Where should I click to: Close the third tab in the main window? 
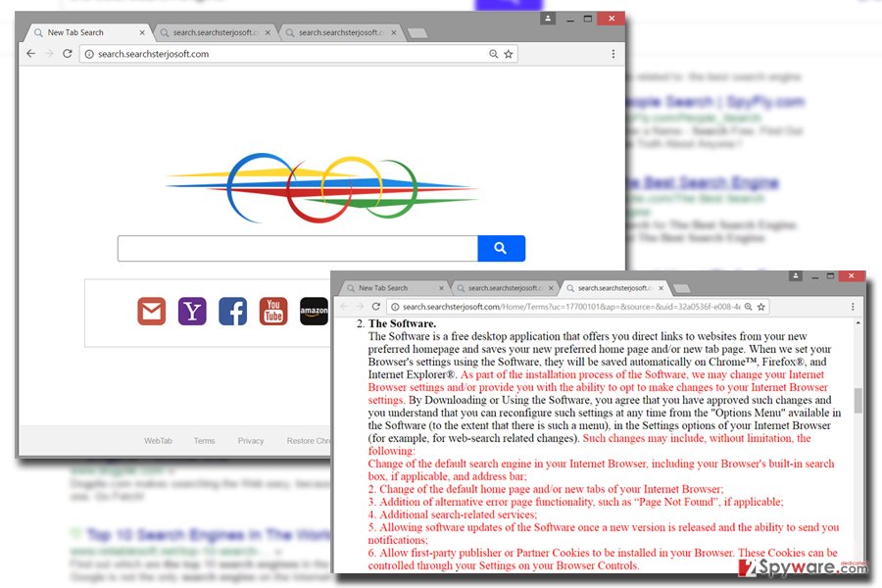394,32
